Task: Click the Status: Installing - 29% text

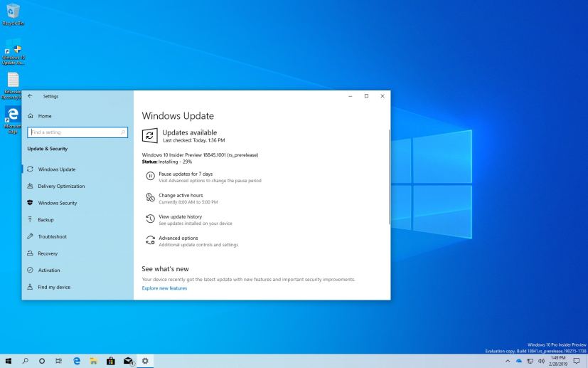Action: click(167, 162)
